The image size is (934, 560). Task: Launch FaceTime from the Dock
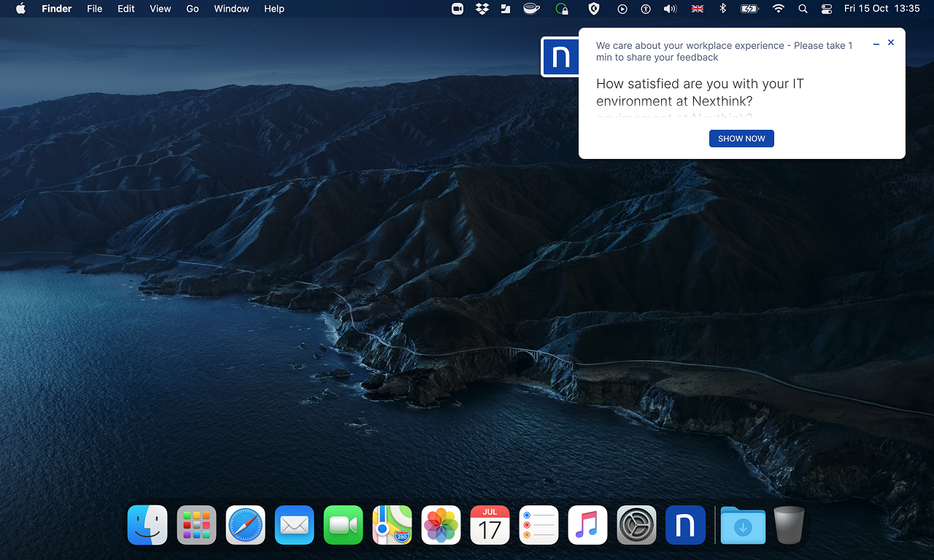(x=343, y=525)
